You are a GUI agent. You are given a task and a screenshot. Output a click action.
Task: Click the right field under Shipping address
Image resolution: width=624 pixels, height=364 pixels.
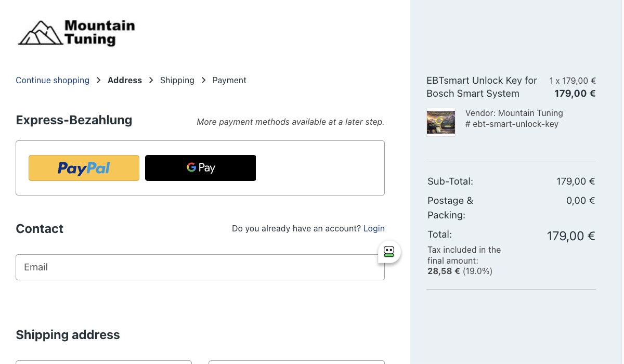pyautogui.click(x=296, y=362)
